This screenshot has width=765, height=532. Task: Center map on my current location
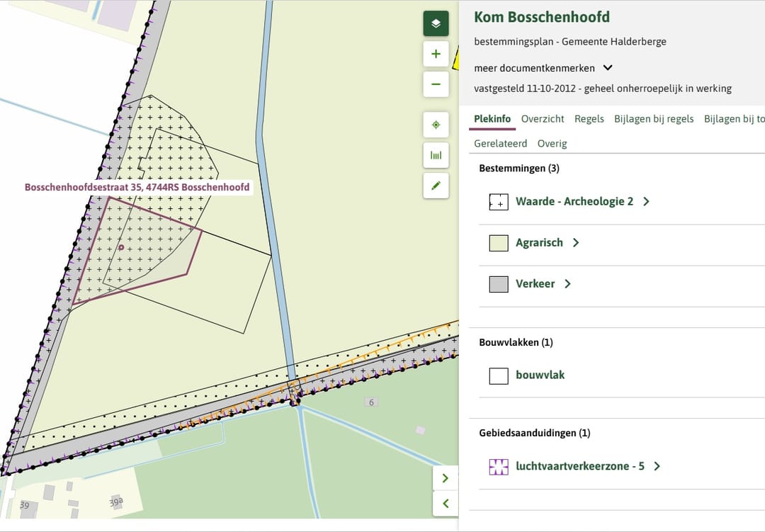(x=436, y=125)
